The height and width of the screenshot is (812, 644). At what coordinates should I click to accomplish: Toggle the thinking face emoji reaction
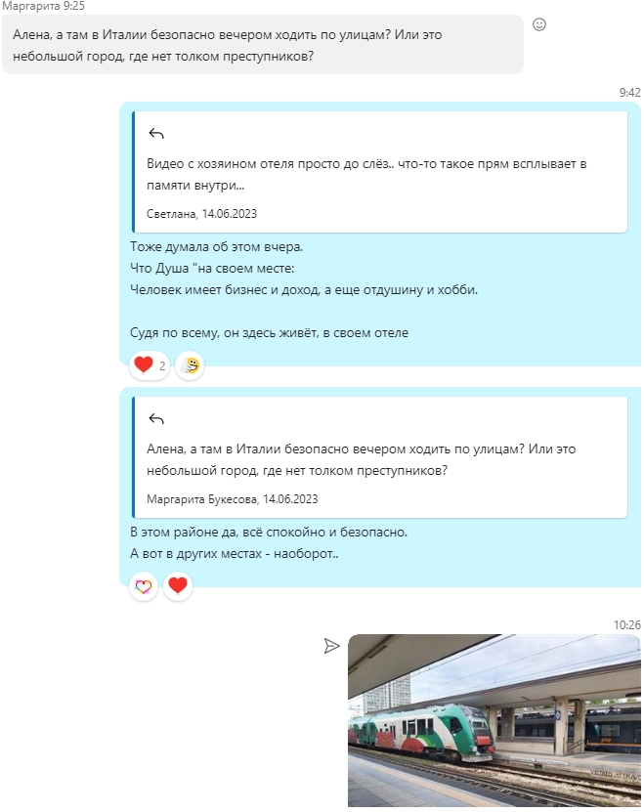click(x=190, y=365)
